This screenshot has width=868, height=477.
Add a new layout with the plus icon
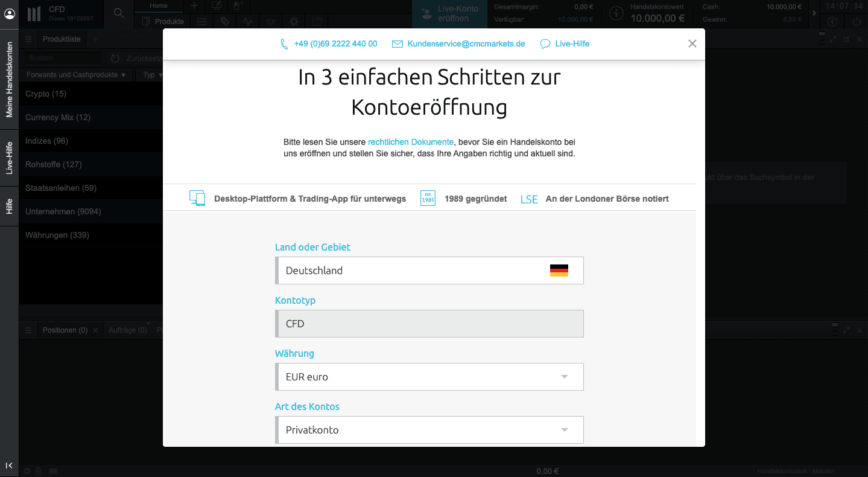[194, 6]
